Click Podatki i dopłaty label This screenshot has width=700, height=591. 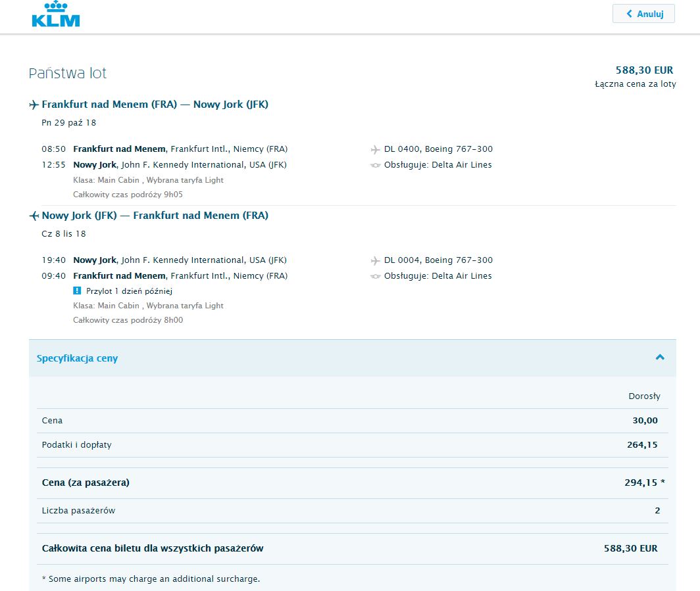76,444
